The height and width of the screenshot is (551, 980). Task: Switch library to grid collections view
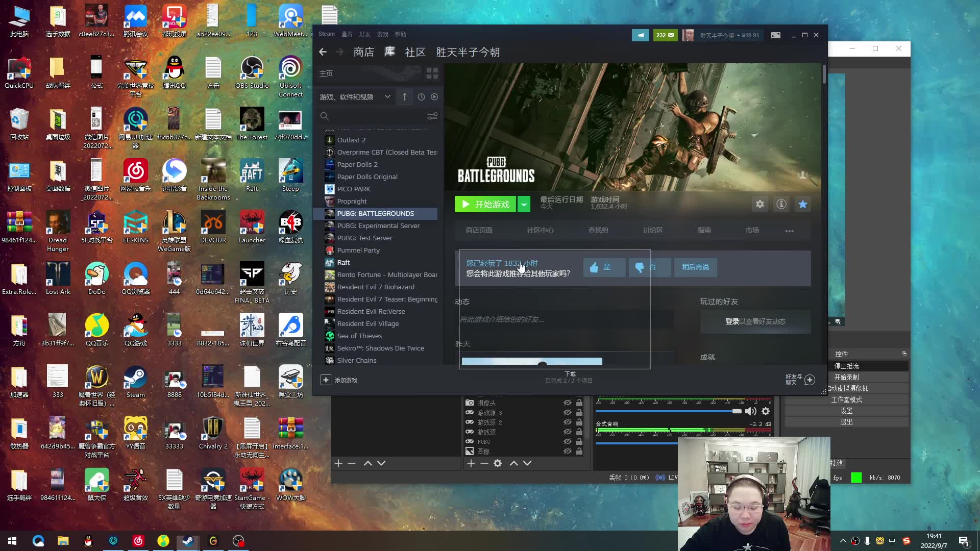(432, 73)
